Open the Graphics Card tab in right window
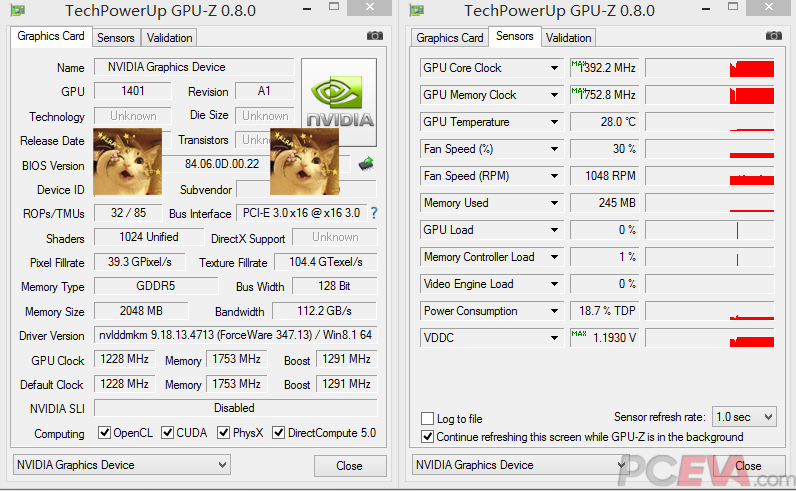Viewport: 796px width, 491px height. point(450,38)
